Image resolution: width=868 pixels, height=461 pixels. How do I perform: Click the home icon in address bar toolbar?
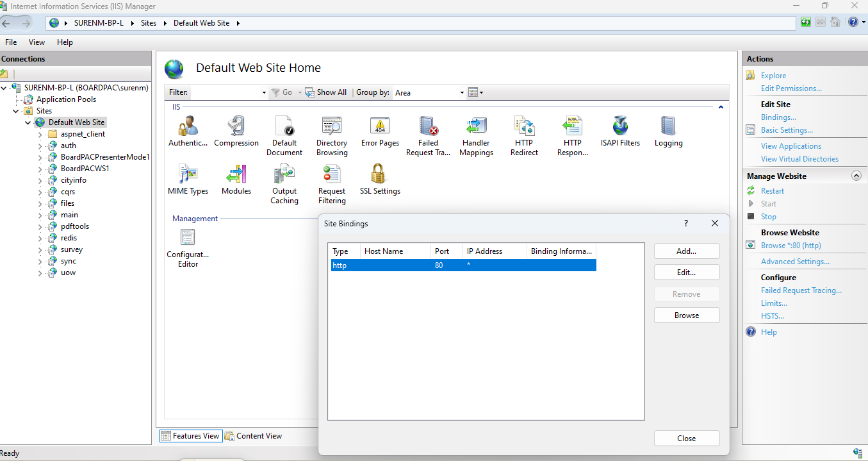pos(835,22)
